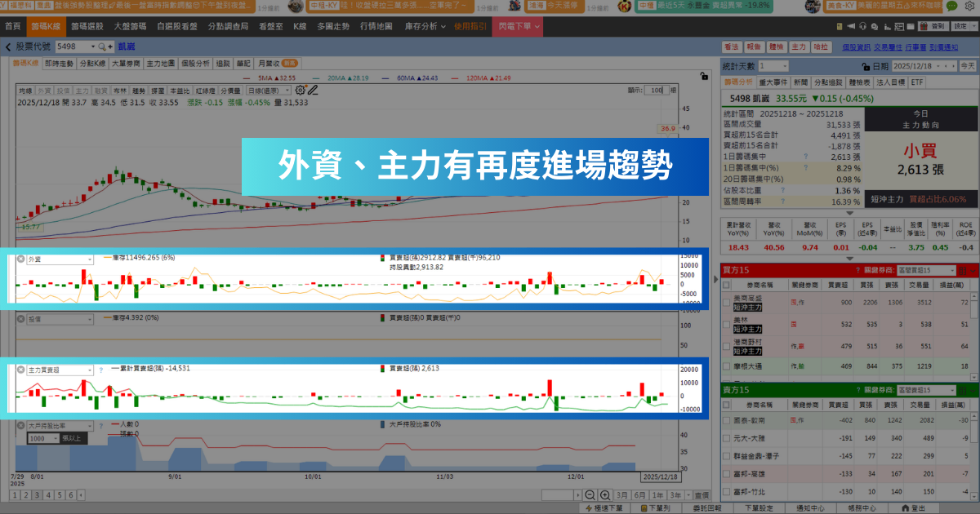980x514 pixels.
Task: Remove the 外資 indicator panel via its × icon
Action: tap(20, 258)
